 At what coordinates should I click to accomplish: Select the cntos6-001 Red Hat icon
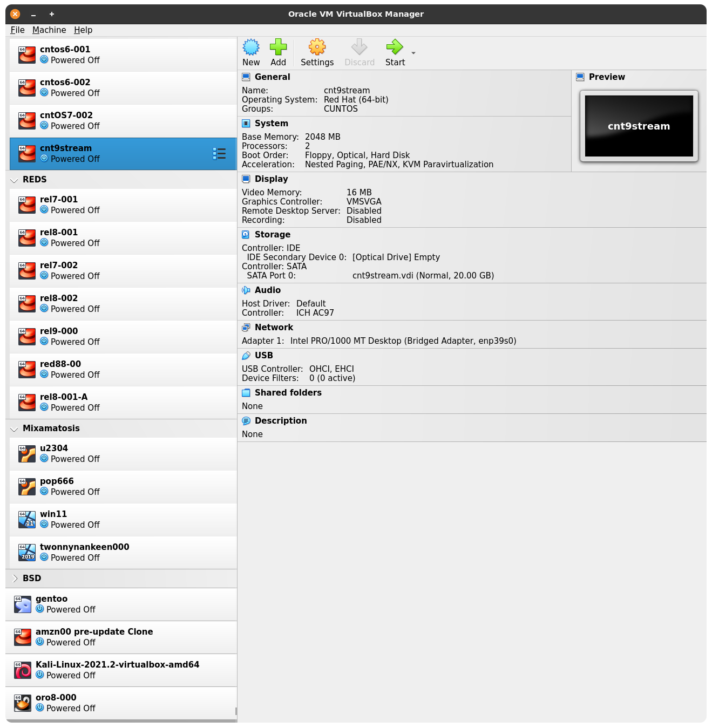click(x=27, y=55)
